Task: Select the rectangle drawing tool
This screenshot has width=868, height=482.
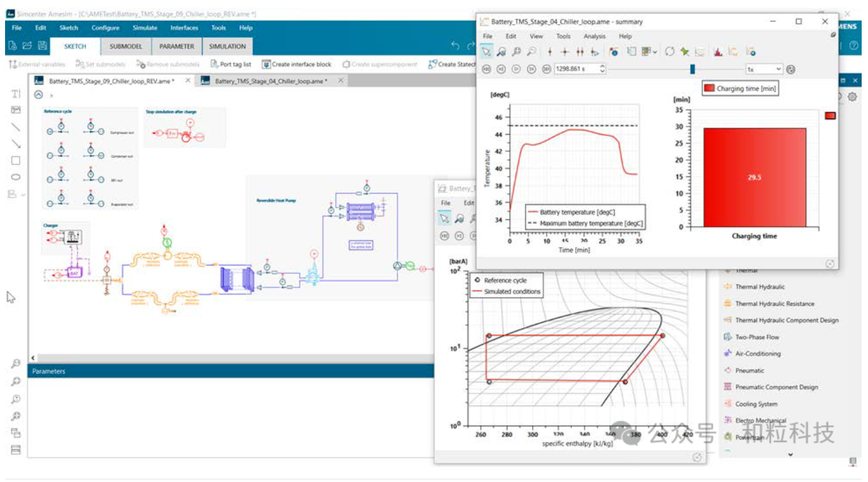Action: coord(16,161)
